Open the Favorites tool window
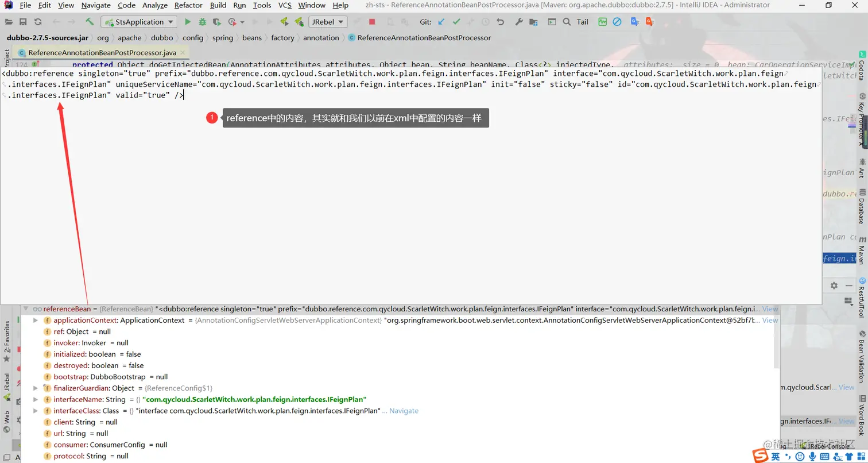 coord(7,341)
